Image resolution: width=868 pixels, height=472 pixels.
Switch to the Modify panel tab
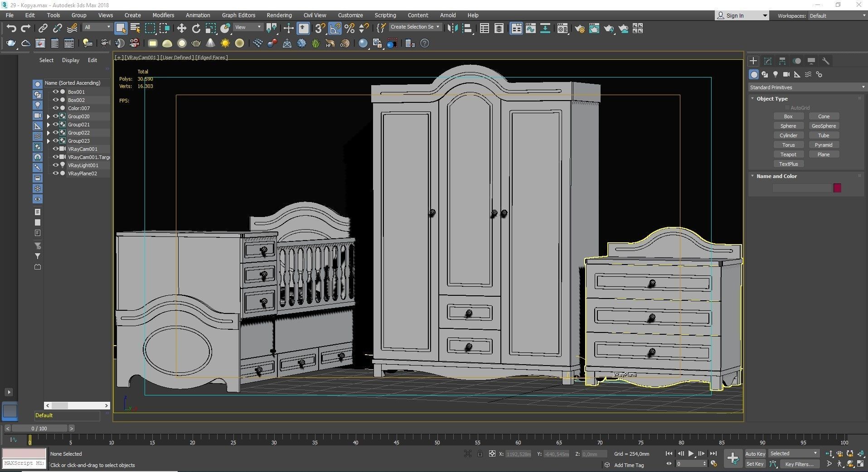[768, 61]
